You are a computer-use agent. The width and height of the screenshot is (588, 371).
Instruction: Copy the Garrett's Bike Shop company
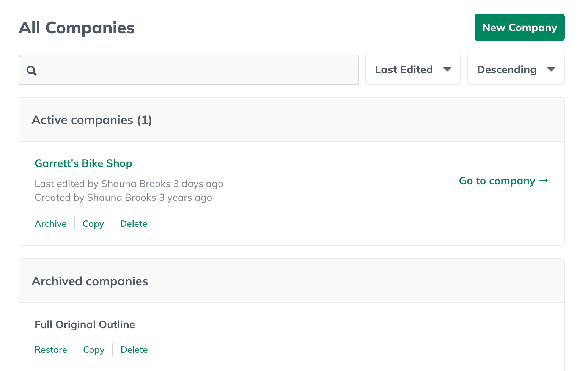pyautogui.click(x=93, y=223)
